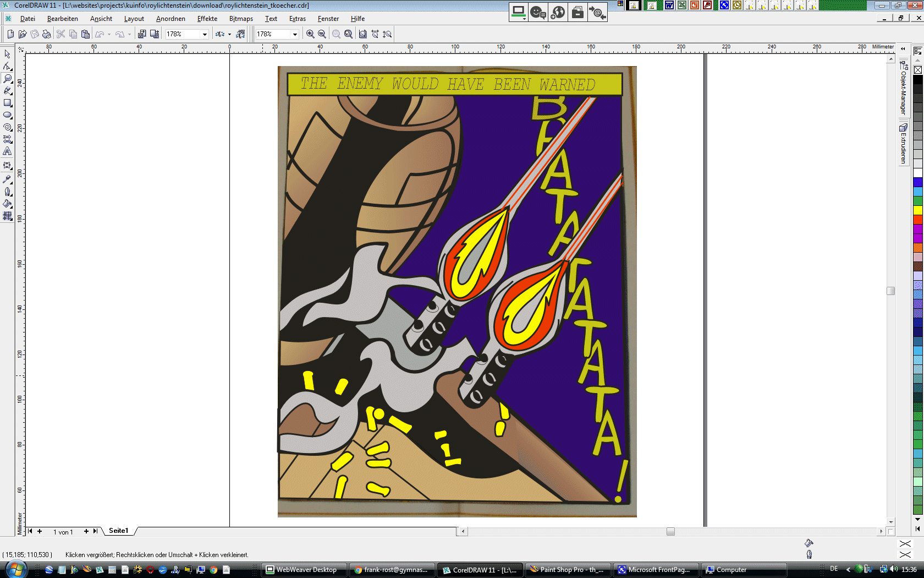The width and height of the screenshot is (924, 578).
Task: Switch to Microsoft FrontPage taskbar window
Action: 656,570
